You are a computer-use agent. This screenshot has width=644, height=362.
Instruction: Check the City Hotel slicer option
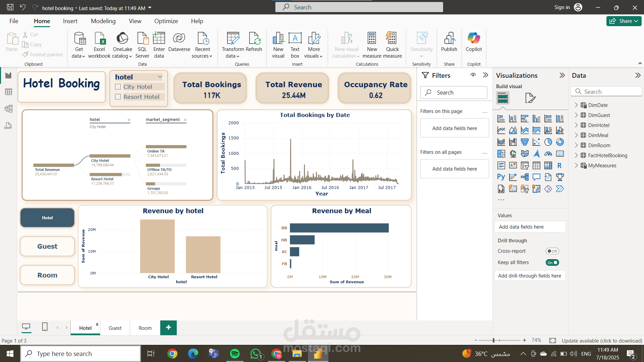(118, 87)
